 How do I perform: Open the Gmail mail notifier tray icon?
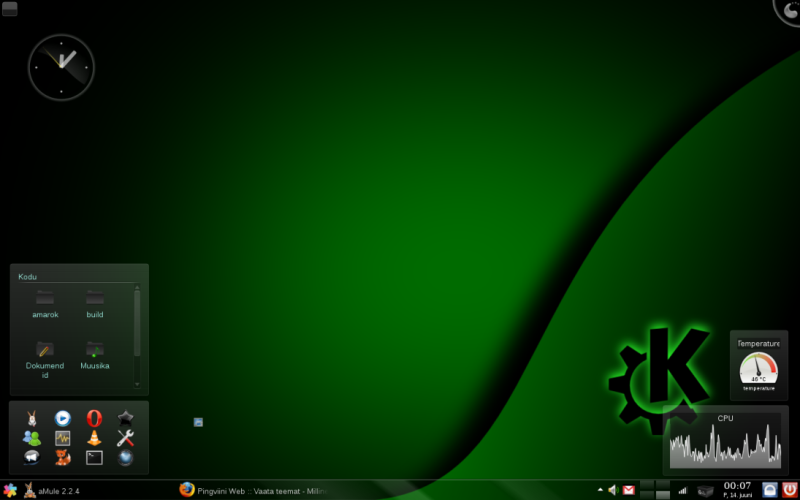click(x=629, y=490)
